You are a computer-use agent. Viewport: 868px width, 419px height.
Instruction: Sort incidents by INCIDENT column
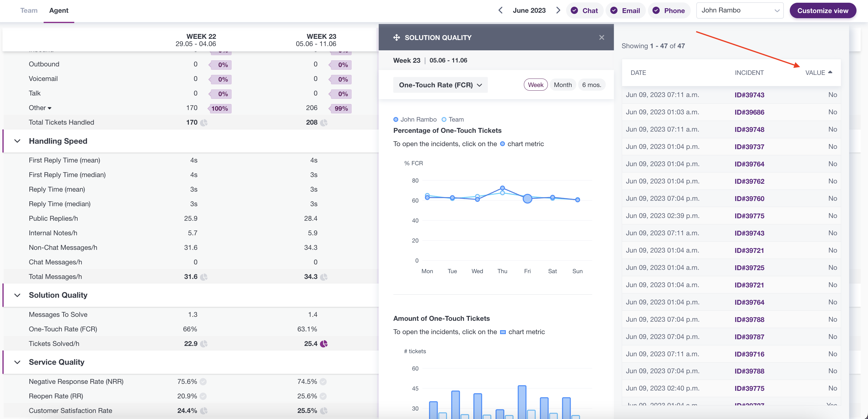coord(749,73)
